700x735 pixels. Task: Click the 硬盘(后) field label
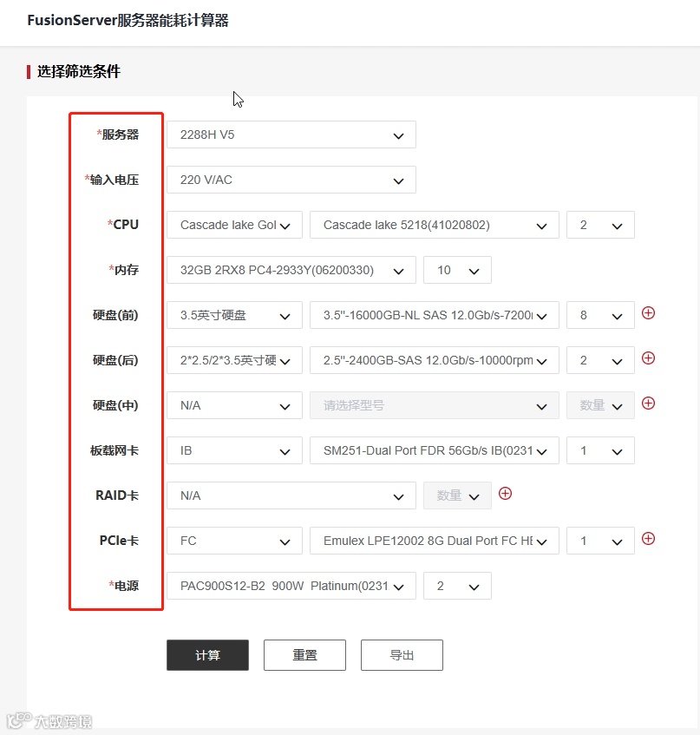115,360
